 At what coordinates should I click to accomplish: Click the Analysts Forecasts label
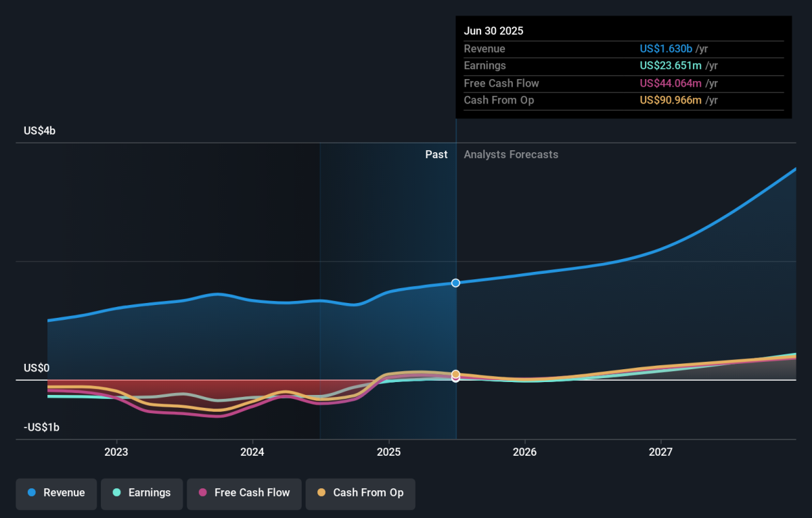tap(511, 155)
